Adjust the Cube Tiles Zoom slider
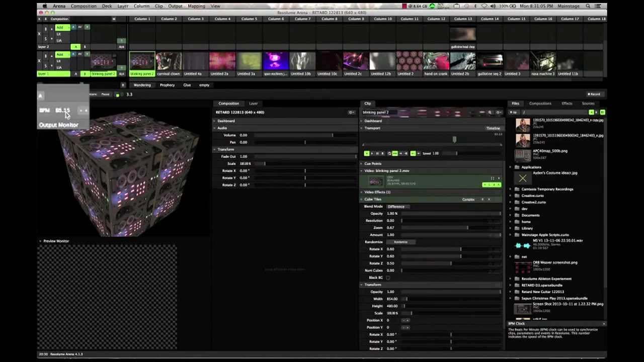Screen dimensions: 644x362 point(450,228)
